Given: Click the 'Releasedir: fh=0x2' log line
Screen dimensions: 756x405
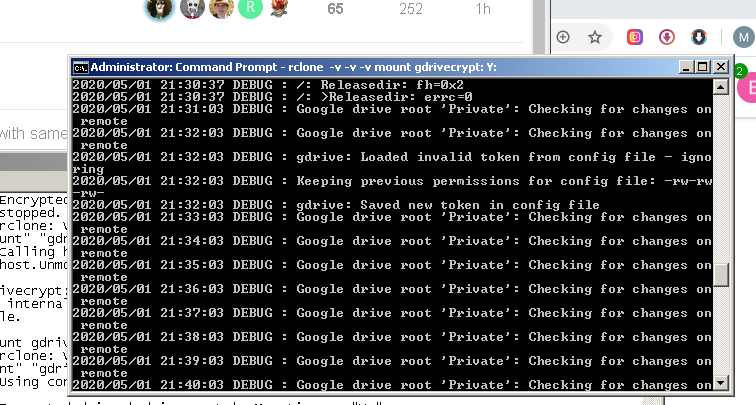Looking at the screenshot, I should (268, 84).
